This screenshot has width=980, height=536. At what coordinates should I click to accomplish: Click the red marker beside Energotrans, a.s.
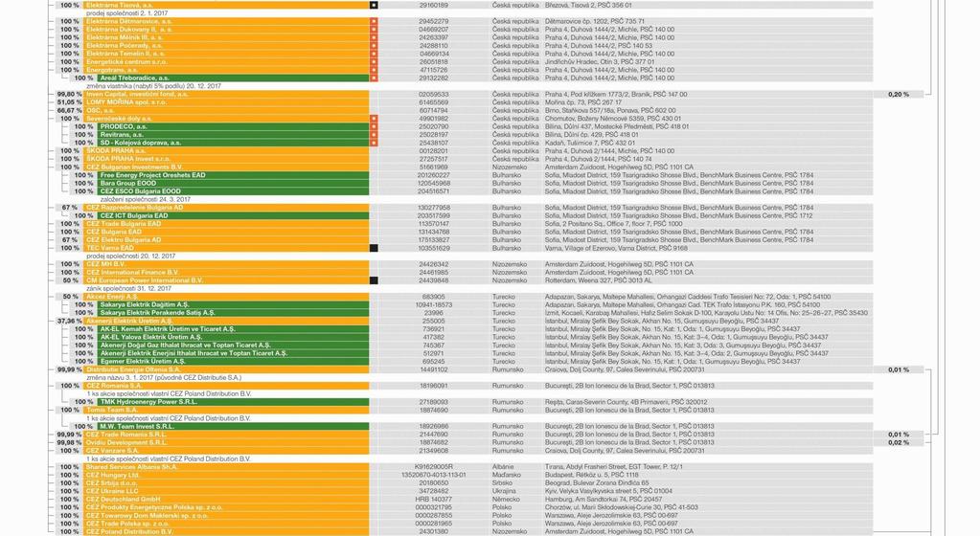tap(374, 70)
